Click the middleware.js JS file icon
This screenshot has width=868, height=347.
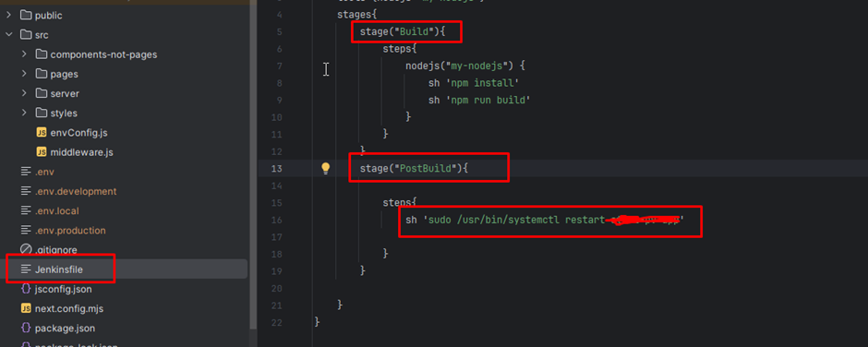pos(41,152)
